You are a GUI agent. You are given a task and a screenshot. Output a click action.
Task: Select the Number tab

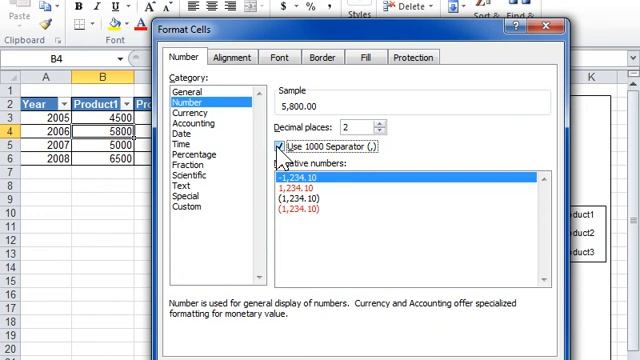pos(184,57)
